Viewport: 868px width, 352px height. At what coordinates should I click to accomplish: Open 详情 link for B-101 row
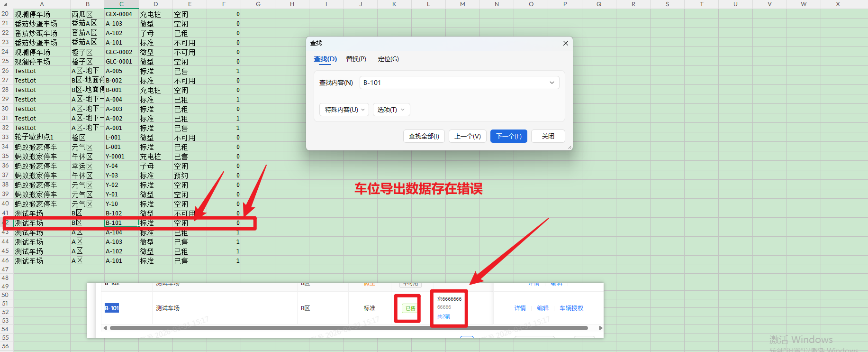520,308
